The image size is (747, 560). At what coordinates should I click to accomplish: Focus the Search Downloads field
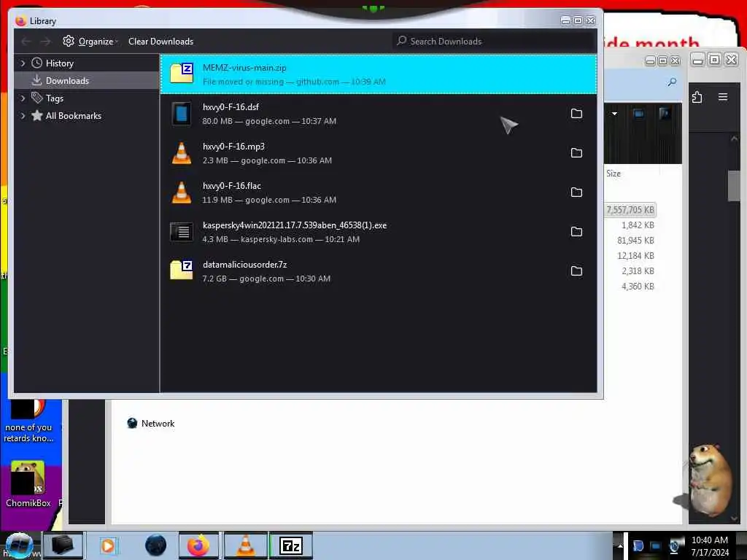pos(494,42)
